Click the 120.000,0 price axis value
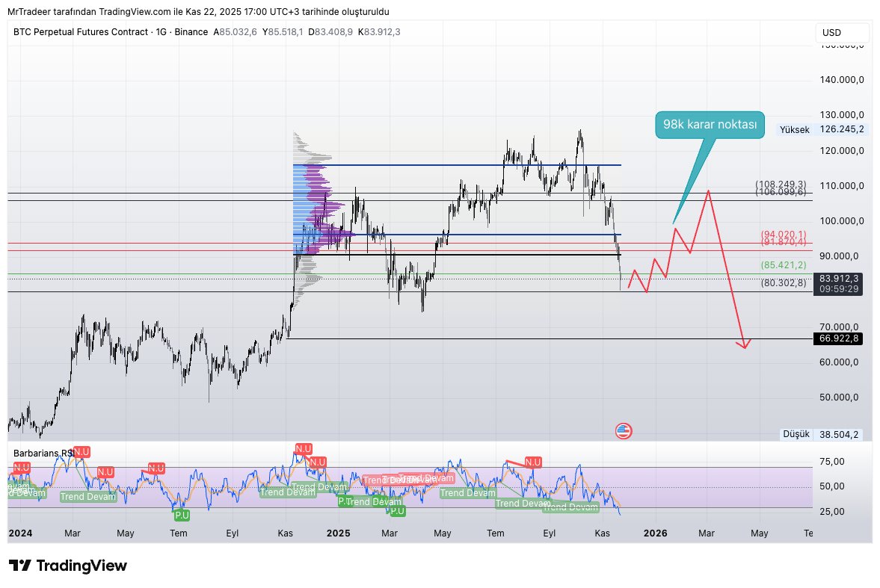The height and width of the screenshot is (588, 880). coord(842,150)
